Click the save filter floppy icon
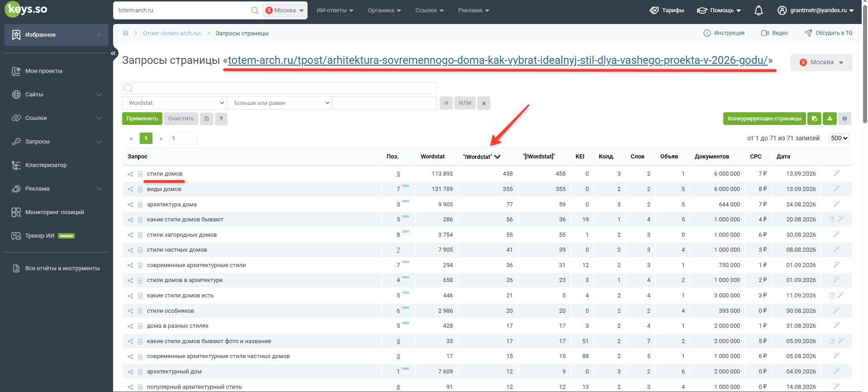Image resolution: width=868 pixels, height=392 pixels. click(x=207, y=119)
